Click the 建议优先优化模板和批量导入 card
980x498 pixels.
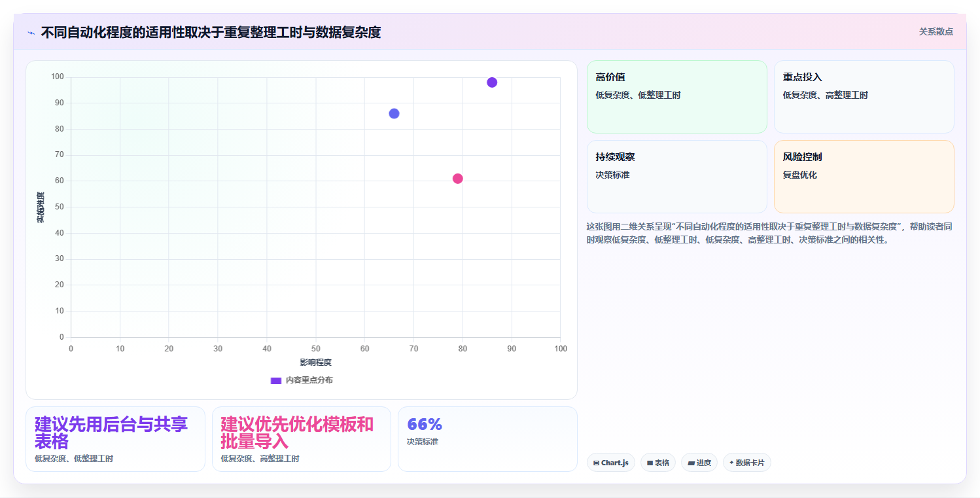(x=302, y=439)
